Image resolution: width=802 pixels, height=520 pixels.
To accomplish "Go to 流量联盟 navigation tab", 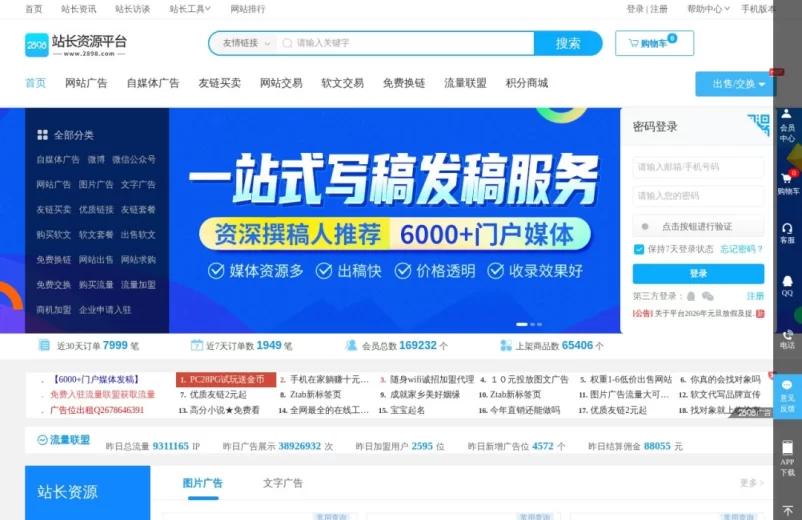I will coord(465,83).
